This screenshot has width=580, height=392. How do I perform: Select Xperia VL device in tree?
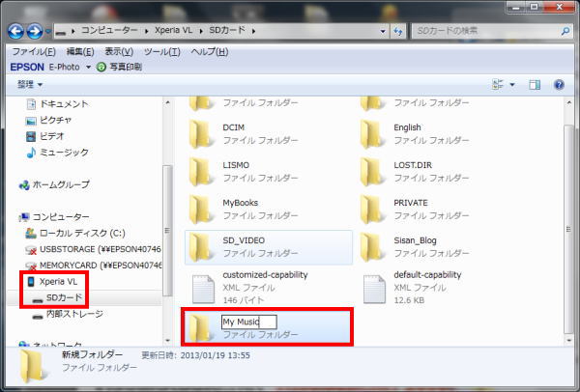point(52,282)
